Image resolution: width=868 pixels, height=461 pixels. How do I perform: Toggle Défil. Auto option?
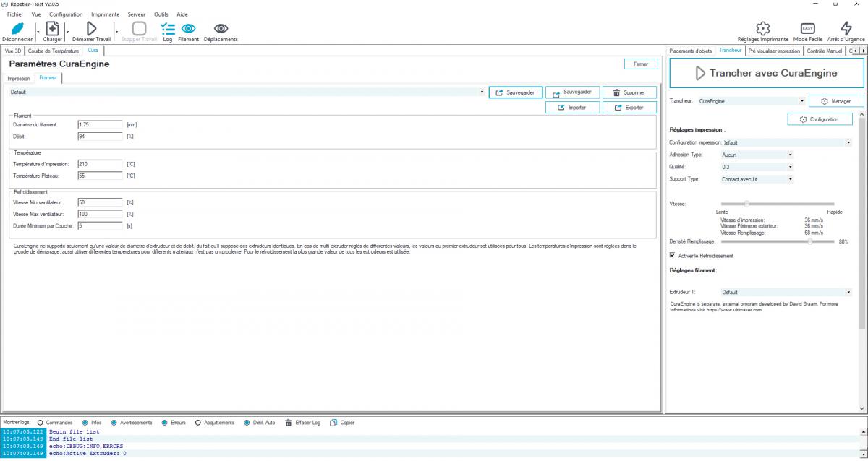tap(247, 423)
